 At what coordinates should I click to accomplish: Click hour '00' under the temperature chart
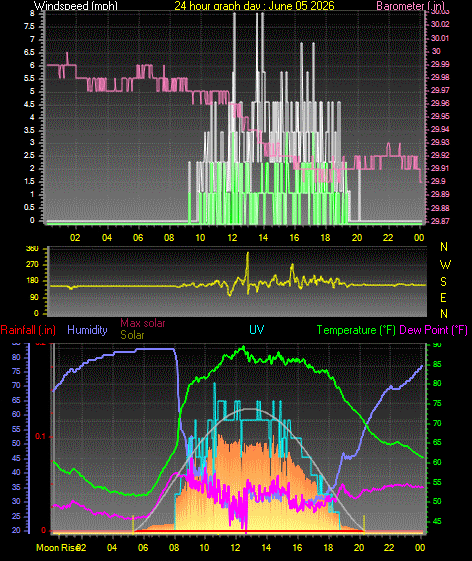tap(420, 548)
